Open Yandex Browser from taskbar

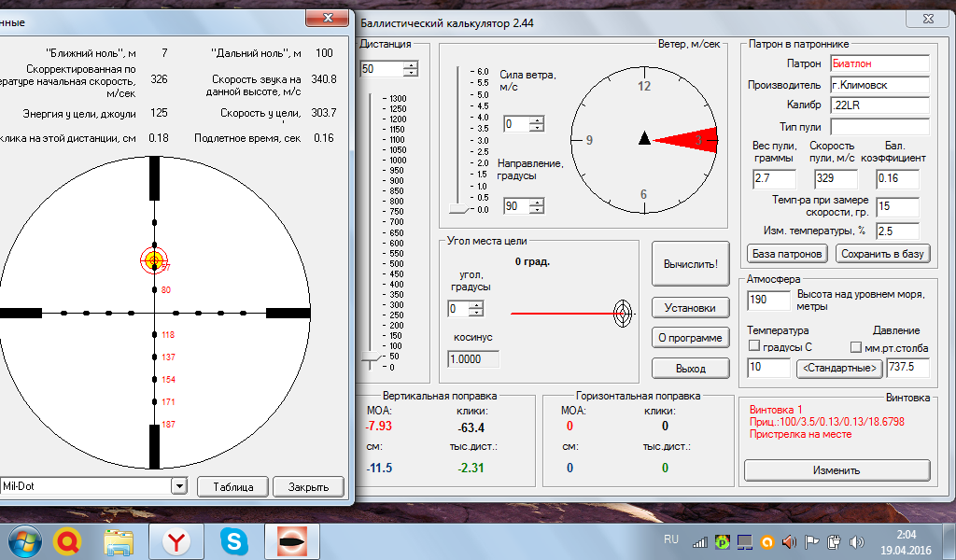(x=176, y=541)
